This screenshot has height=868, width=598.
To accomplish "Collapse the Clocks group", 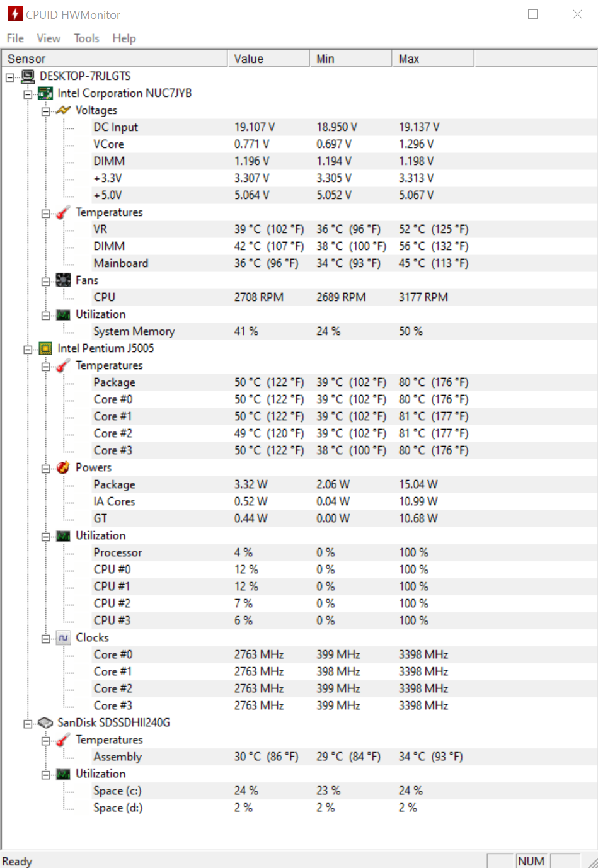I will click(45, 639).
